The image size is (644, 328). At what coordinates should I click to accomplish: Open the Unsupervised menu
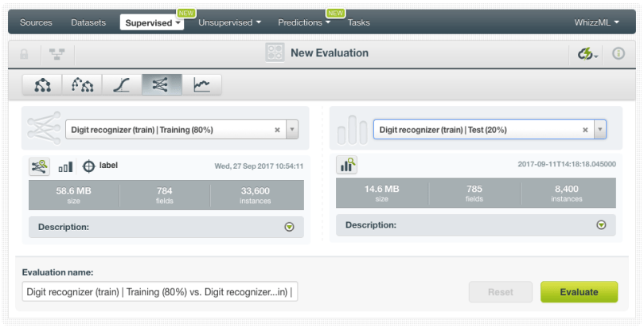(230, 22)
